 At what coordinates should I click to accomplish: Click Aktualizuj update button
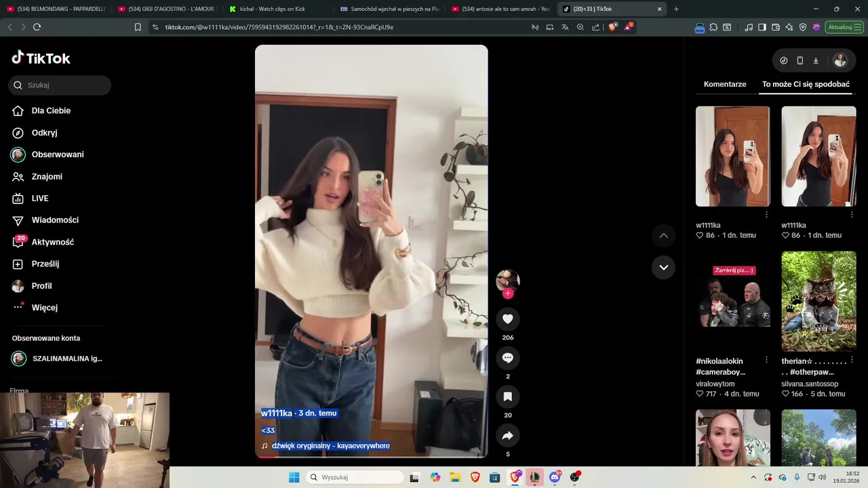click(844, 27)
